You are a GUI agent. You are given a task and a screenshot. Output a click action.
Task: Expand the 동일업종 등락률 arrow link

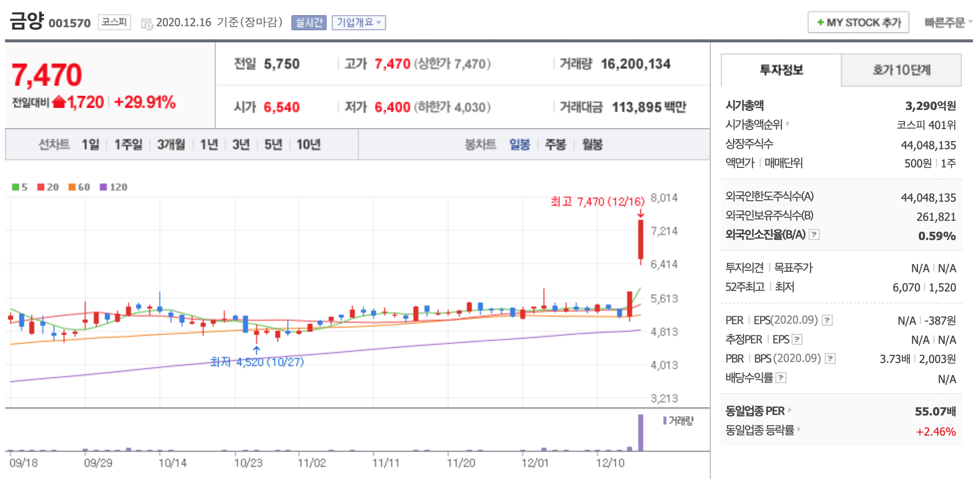[799, 429]
